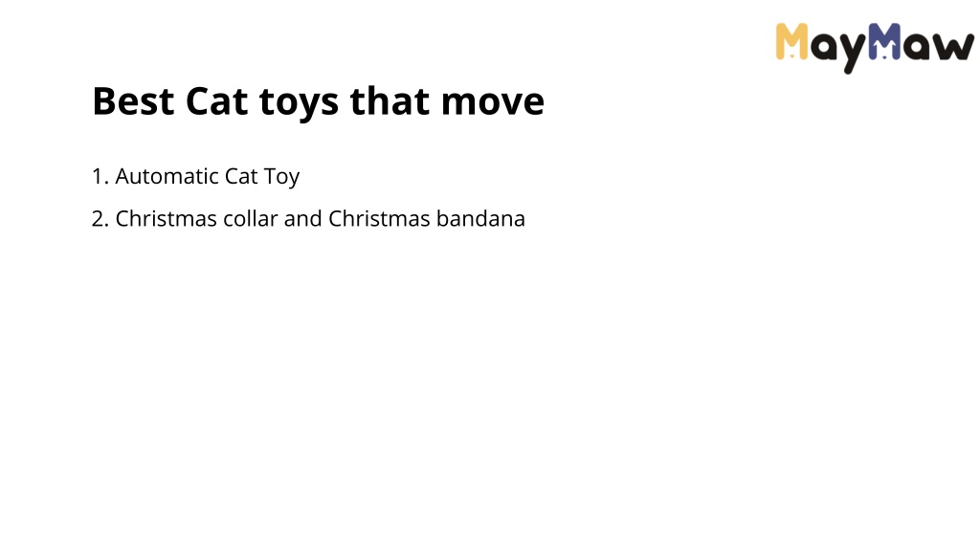The image size is (980, 551).
Task: Select the Christmas collar and bandana item
Action: pos(308,219)
